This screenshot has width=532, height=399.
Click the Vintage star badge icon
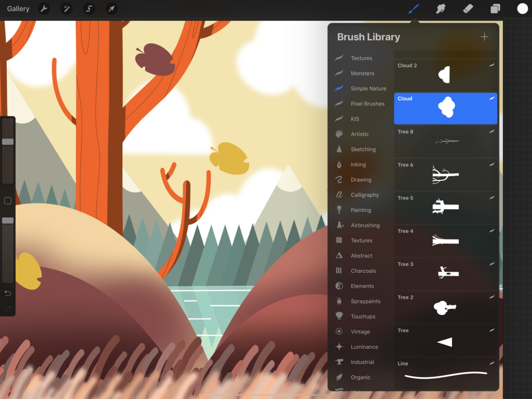coord(339,331)
